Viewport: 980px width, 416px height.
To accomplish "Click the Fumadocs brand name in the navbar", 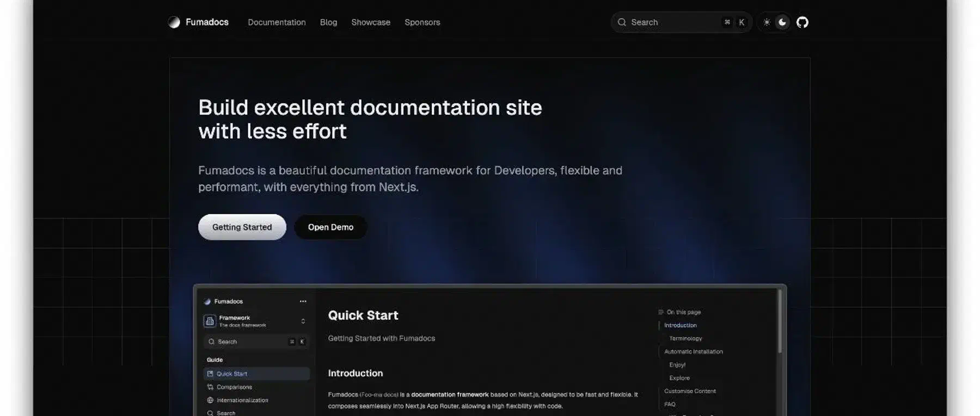I will [207, 22].
